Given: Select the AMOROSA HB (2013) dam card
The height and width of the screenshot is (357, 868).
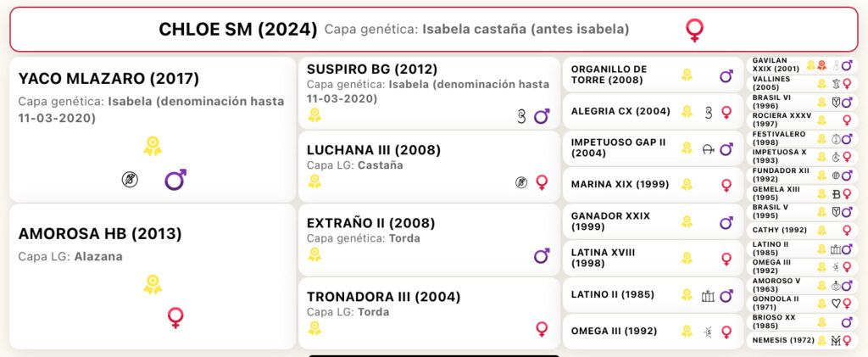Looking at the screenshot, I should coord(153,276).
